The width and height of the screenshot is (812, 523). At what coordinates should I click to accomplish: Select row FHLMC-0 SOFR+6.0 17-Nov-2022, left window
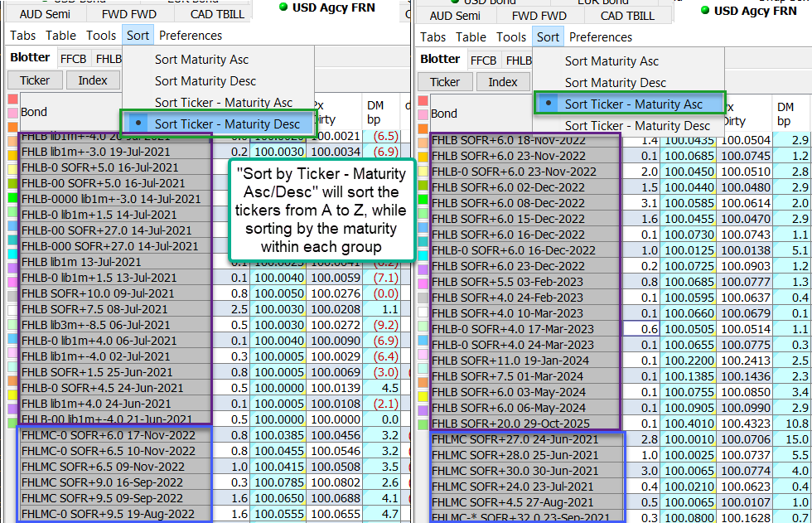pos(115,435)
